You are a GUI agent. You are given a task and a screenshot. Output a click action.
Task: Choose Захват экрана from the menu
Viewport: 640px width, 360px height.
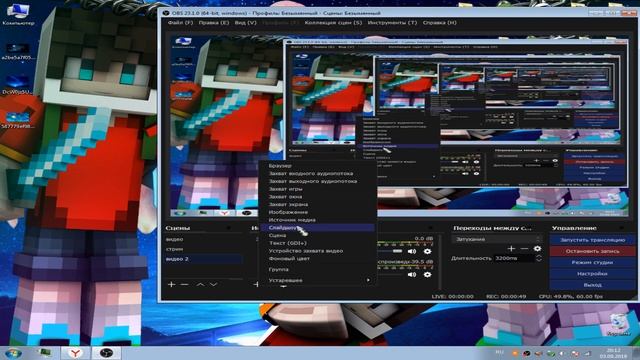click(317, 204)
